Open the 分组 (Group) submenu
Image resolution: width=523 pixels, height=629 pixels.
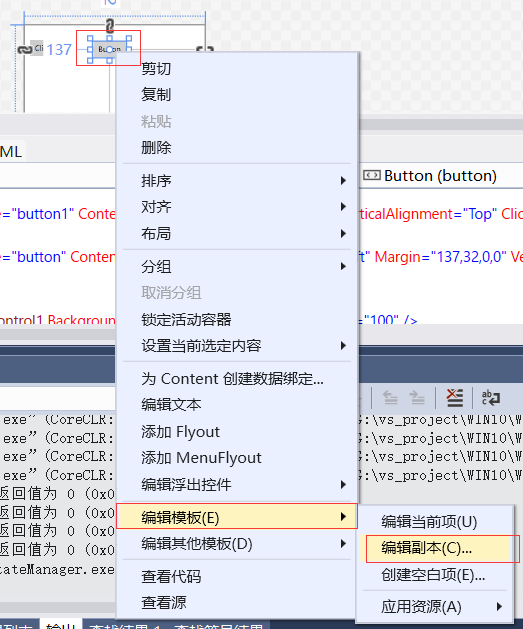click(x=237, y=266)
